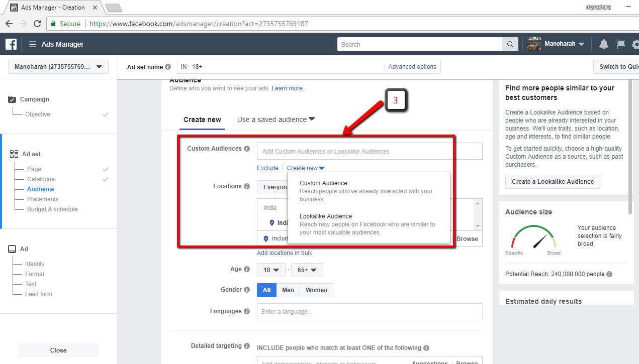
Task: Click the Learn more link
Action: click(288, 88)
